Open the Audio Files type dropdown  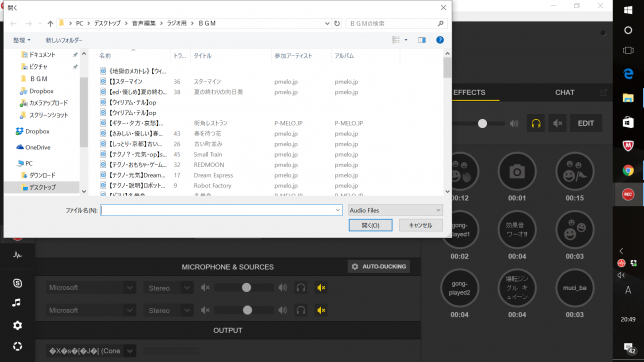tap(395, 210)
